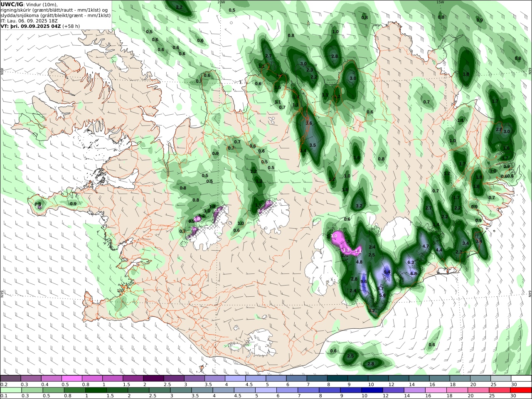Click the 15W longitude label at the top edge
The height and width of the screenshot is (399, 532).
point(440,2)
